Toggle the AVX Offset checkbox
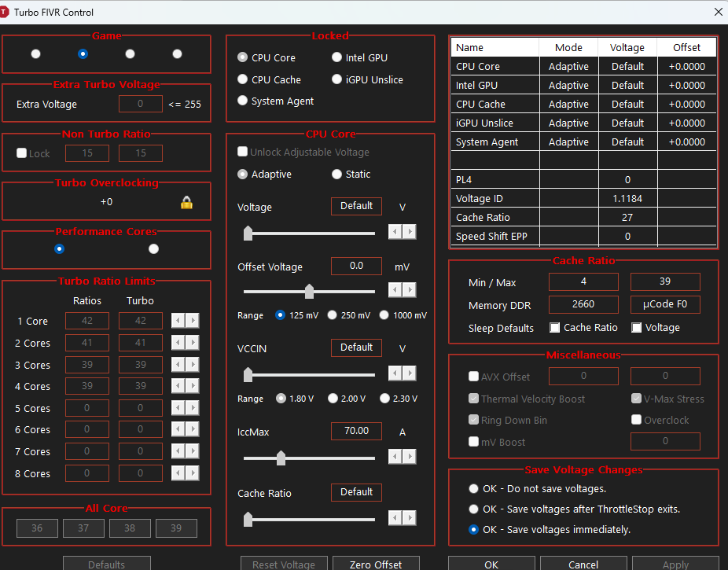 (473, 377)
